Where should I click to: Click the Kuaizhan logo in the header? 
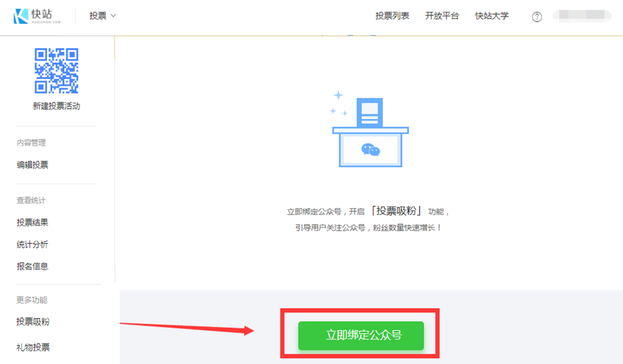(x=37, y=16)
